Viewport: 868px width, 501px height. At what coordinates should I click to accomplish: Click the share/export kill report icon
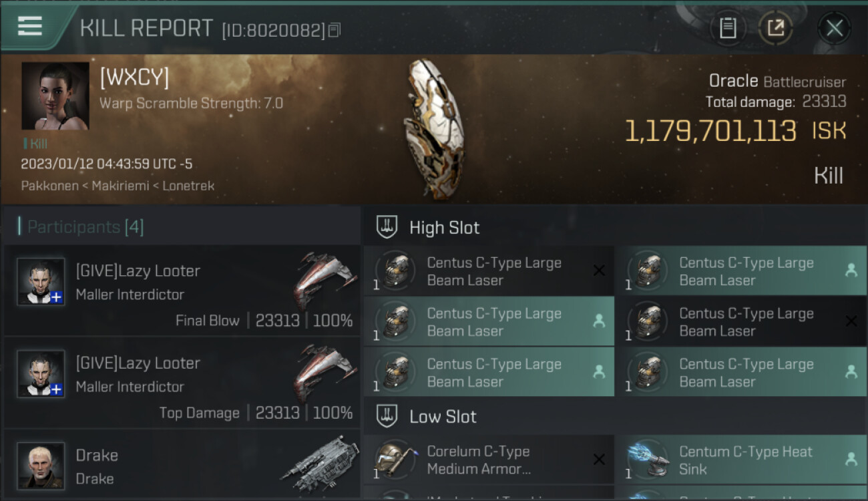click(776, 28)
